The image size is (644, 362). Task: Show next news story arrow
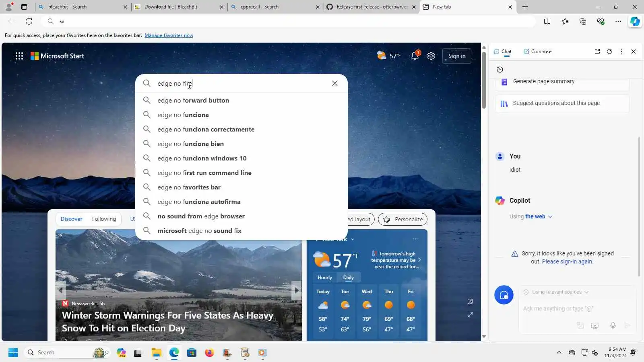(x=297, y=290)
